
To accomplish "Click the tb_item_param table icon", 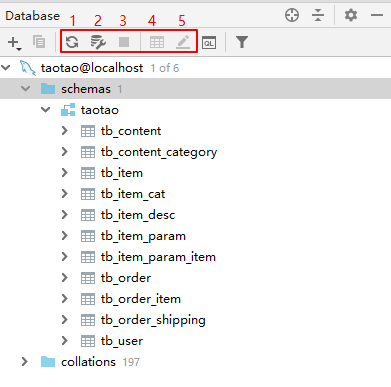I will pos(88,236).
